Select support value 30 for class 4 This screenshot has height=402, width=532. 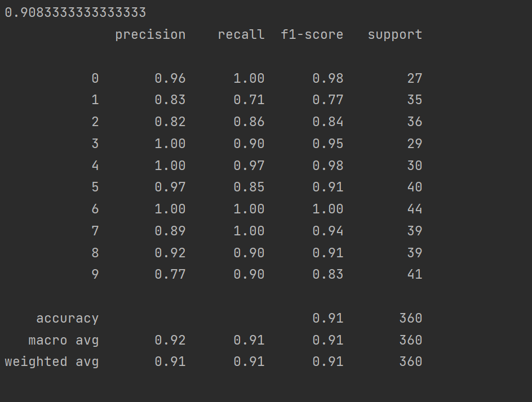[x=415, y=166]
